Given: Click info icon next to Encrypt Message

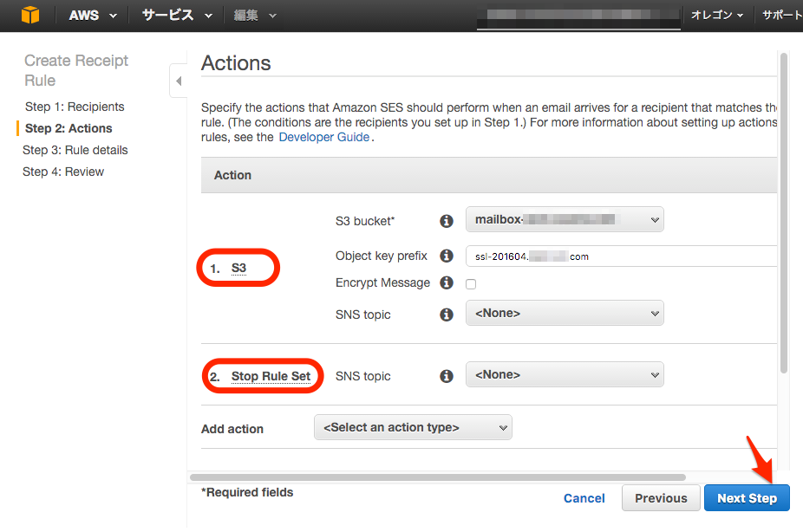Looking at the screenshot, I should (447, 282).
